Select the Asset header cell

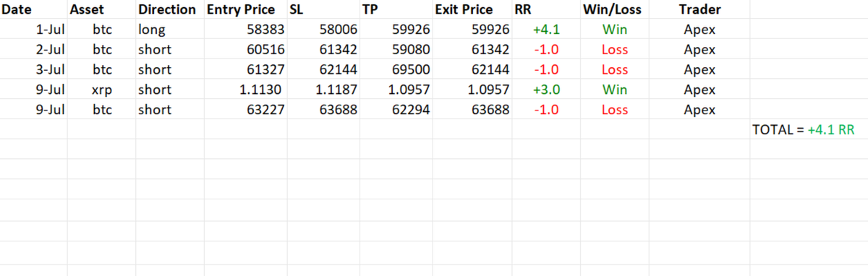click(102, 10)
